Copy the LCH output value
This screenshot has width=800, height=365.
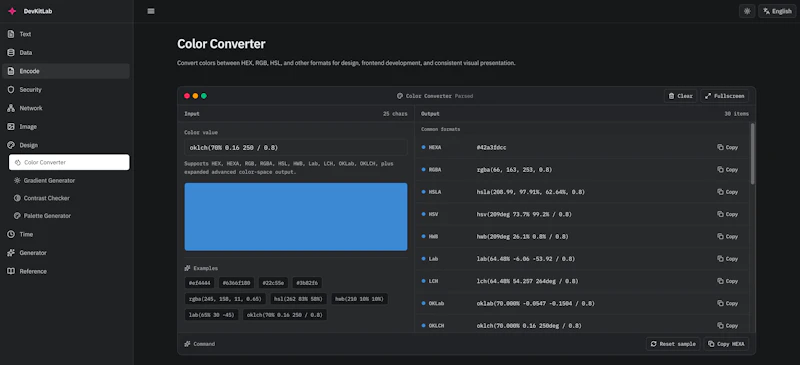pos(728,281)
